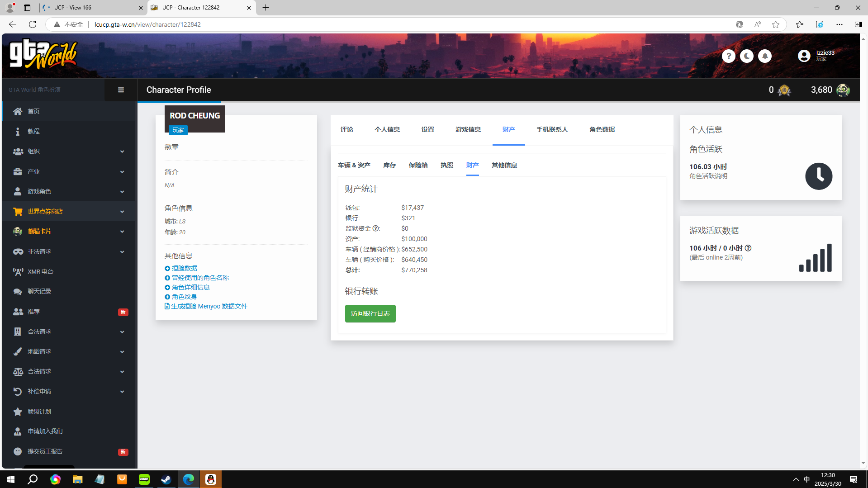Viewport: 868px width, 488px height.
Task: Click the gta World logo
Action: (x=43, y=55)
